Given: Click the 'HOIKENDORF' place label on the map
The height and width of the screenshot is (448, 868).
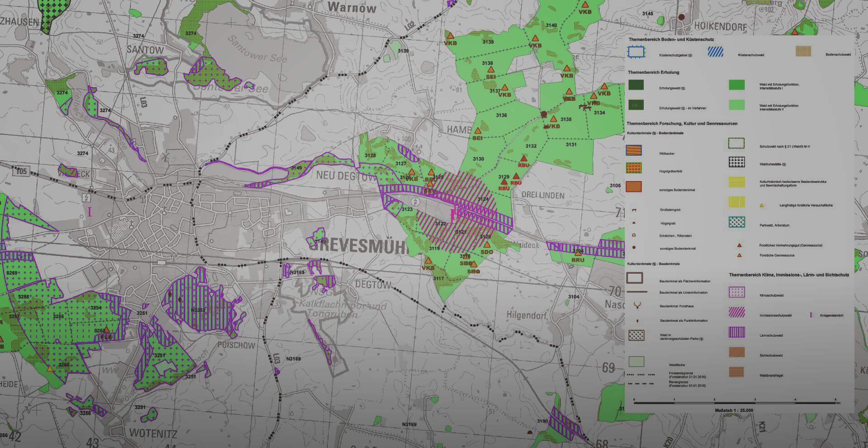Looking at the screenshot, I should click(x=720, y=27).
